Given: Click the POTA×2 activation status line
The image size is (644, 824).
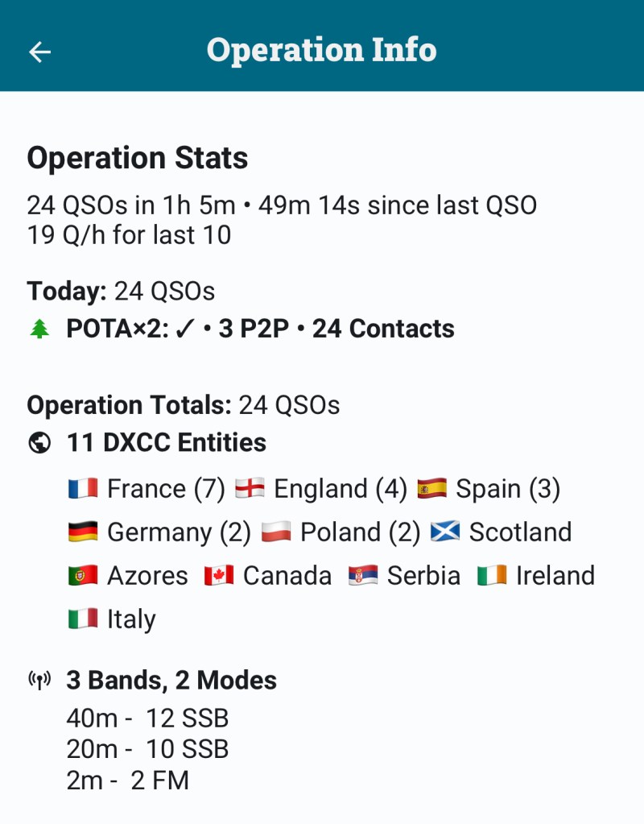Looking at the screenshot, I should coord(260,329).
